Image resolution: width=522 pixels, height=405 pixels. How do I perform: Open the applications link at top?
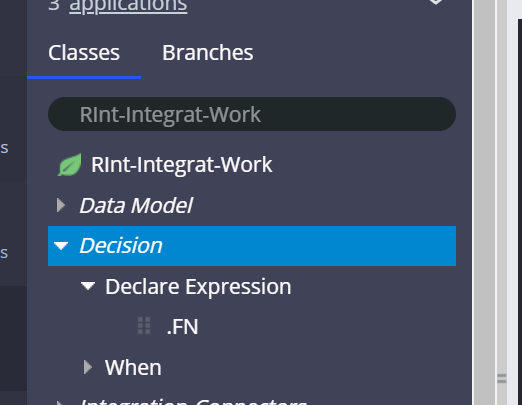[128, 6]
